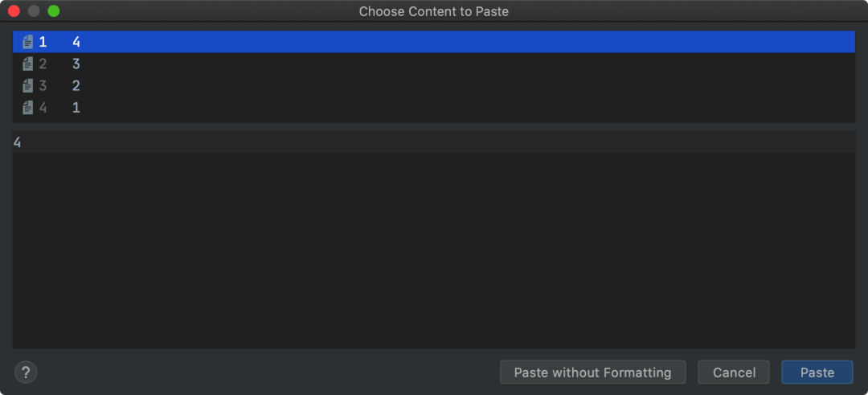This screenshot has width=868, height=395.
Task: Click the green zoom window button
Action: pos(54,11)
